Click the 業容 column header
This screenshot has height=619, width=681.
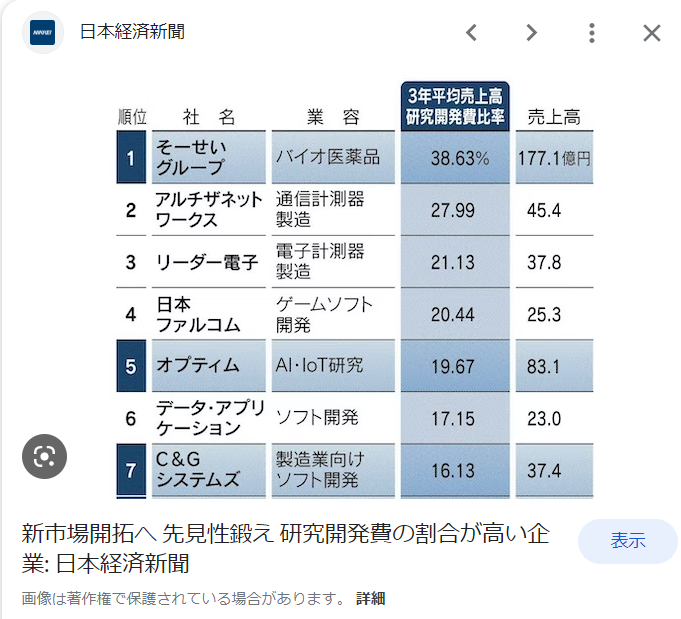point(333,117)
